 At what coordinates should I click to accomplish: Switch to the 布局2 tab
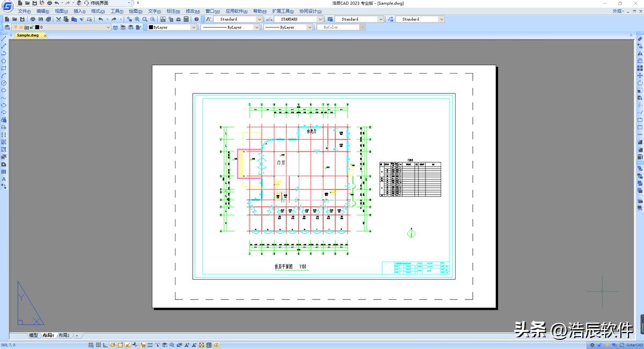(x=63, y=335)
